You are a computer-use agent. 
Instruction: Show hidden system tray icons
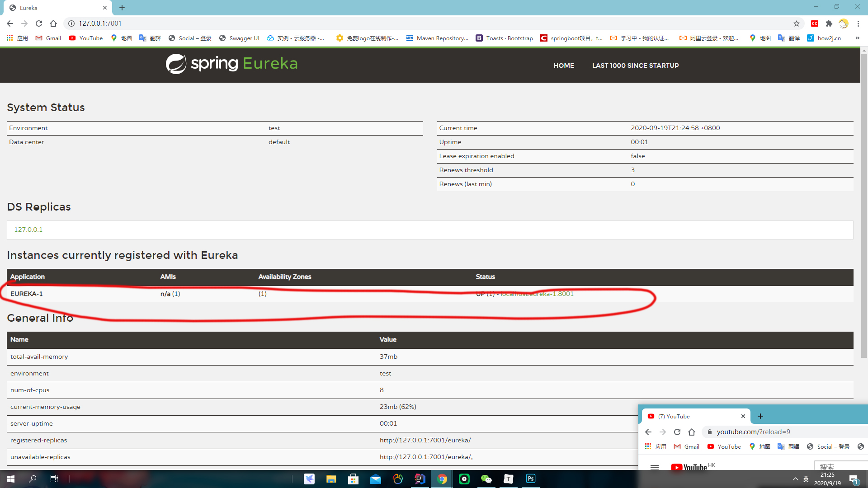pyautogui.click(x=795, y=479)
